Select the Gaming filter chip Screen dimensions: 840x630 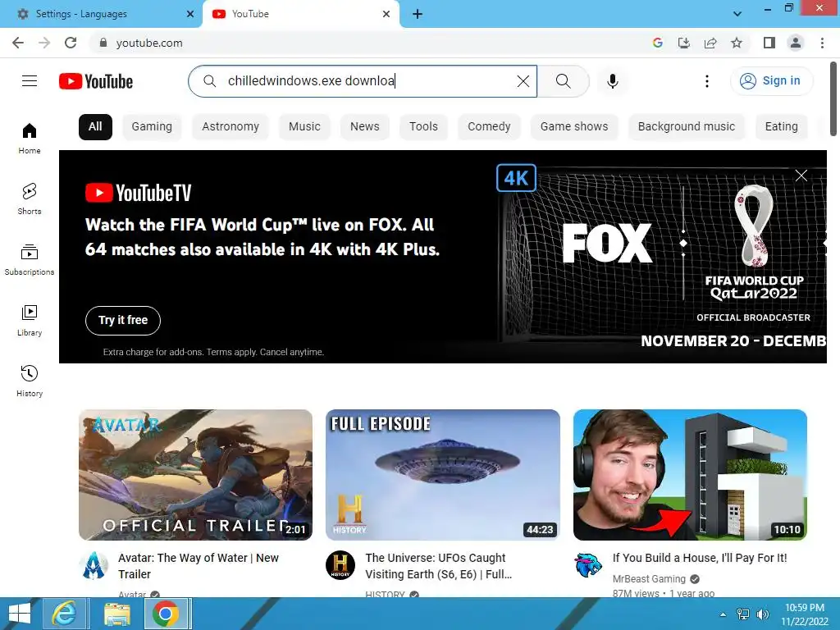pos(152,127)
